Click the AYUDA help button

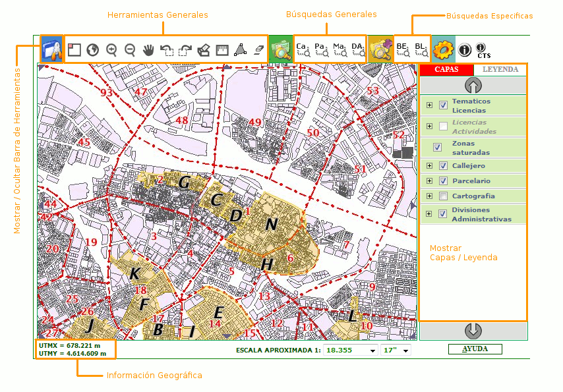475,349
